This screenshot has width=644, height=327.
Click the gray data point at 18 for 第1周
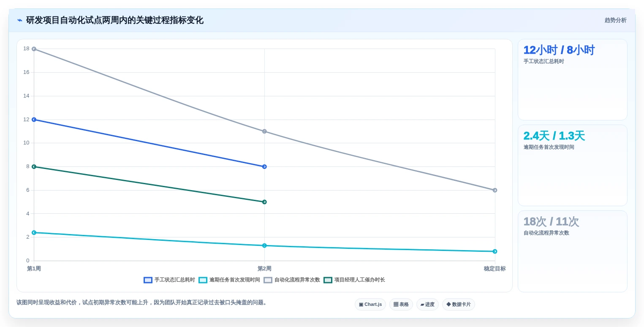point(34,49)
